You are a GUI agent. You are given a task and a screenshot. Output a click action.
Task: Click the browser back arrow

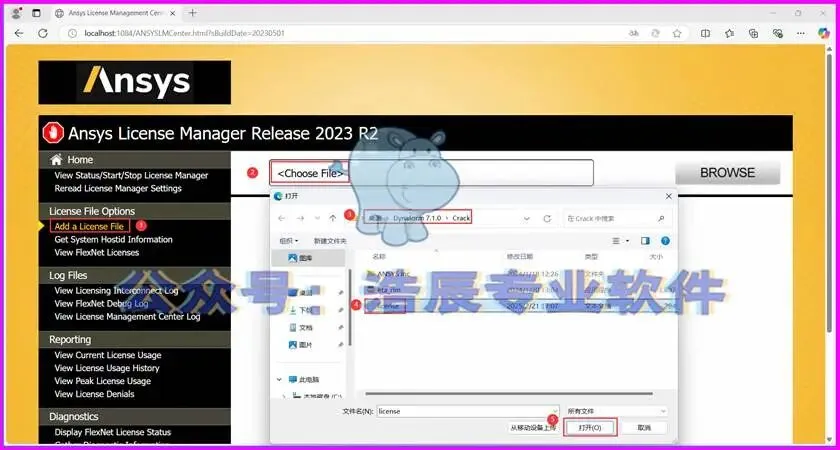19,33
